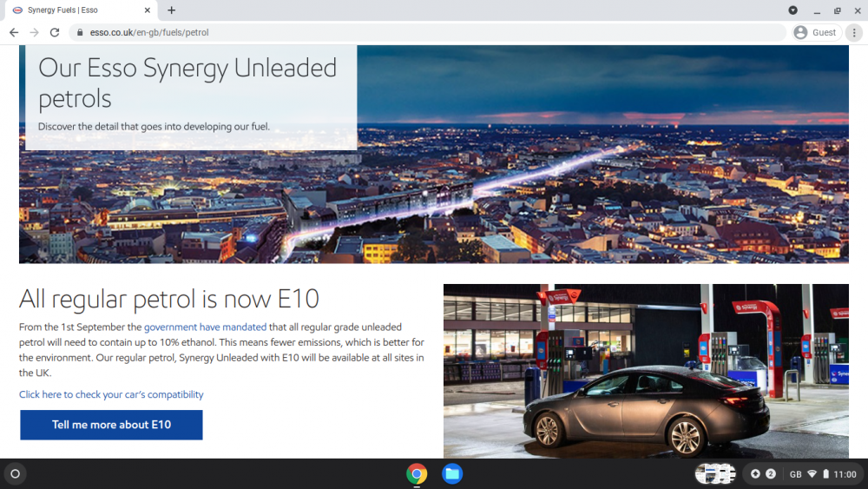The image size is (868, 489).
Task: Open the Files app on shelf
Action: pyautogui.click(x=452, y=474)
